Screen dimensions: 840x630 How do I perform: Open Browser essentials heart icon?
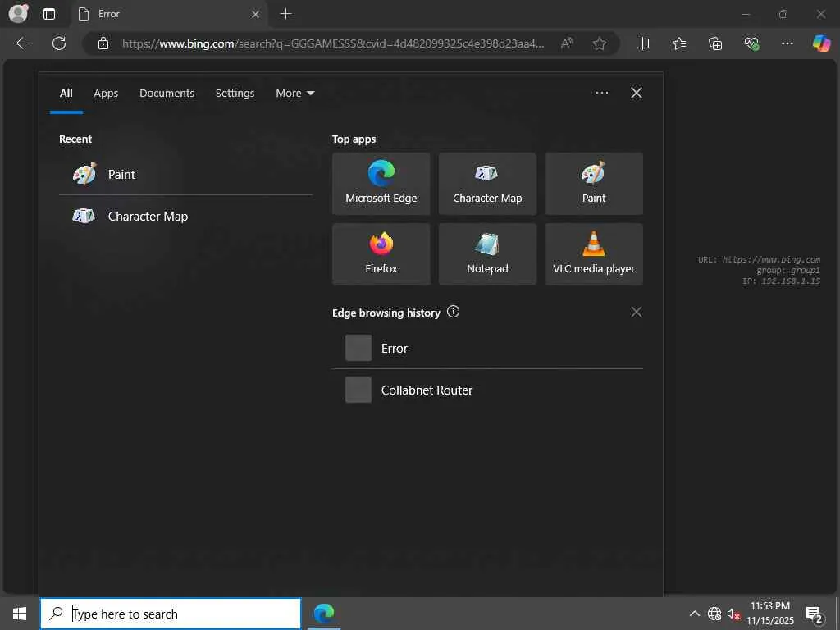pyautogui.click(x=751, y=43)
